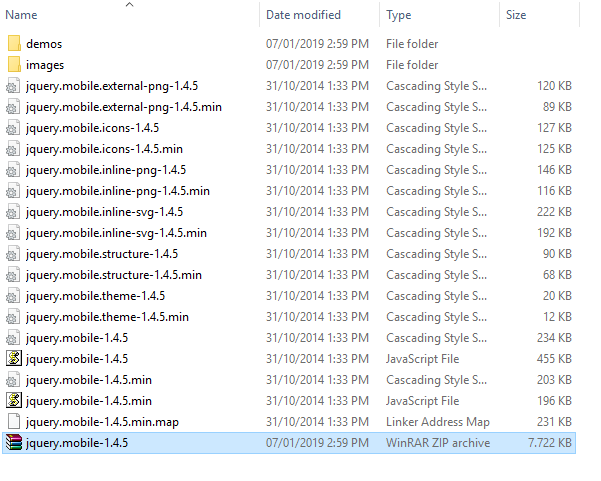Click the icon of jquery.mobile.structure-1.4.5.min
Viewport: 601px width, 481px height.
coord(13,275)
